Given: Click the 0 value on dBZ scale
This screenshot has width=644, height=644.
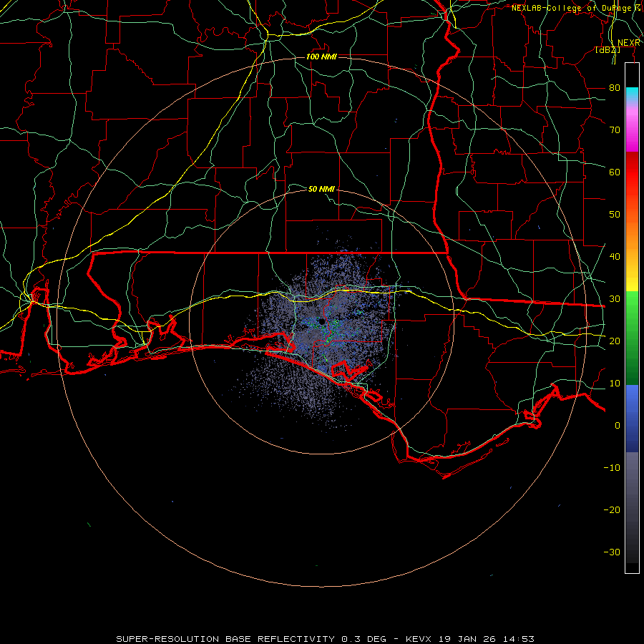Looking at the screenshot, I should [x=618, y=426].
